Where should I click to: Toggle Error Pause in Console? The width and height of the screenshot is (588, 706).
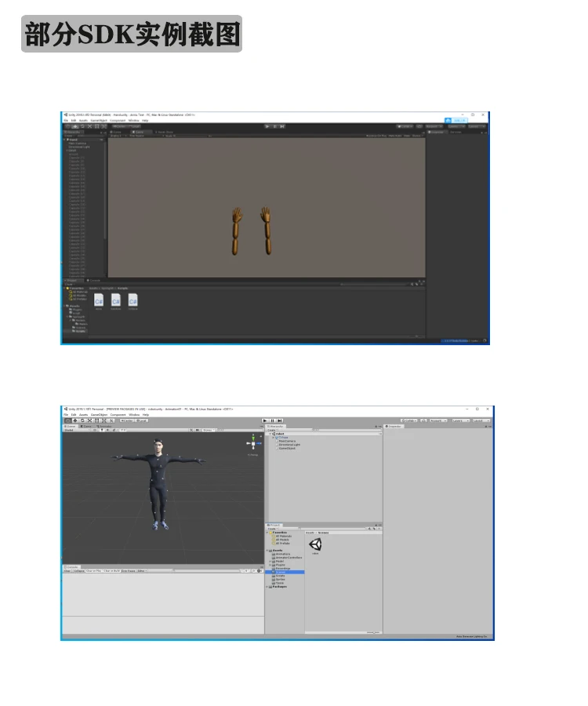[x=129, y=570]
